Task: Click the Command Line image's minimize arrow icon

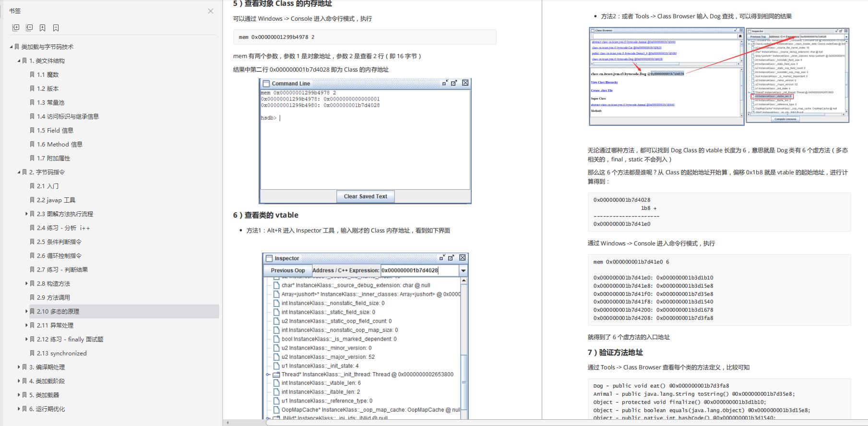Action: [x=445, y=83]
